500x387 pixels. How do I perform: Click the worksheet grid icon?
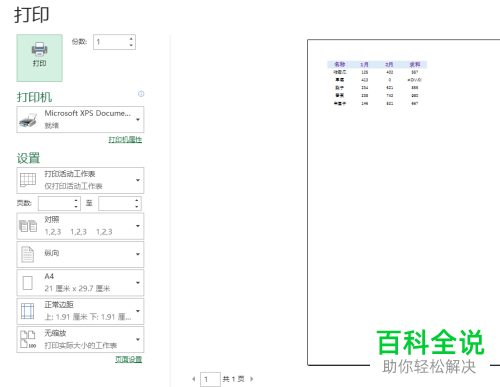28,180
